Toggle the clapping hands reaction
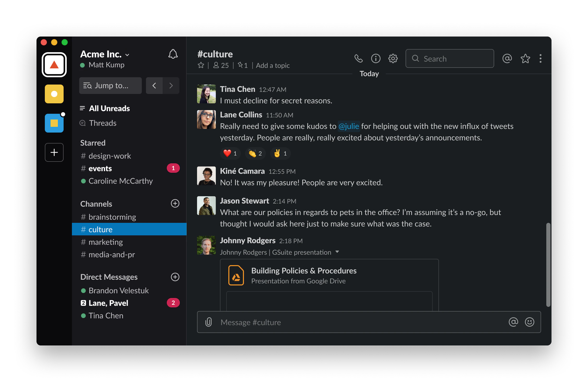Image resolution: width=588 pixels, height=382 pixels. (x=255, y=153)
